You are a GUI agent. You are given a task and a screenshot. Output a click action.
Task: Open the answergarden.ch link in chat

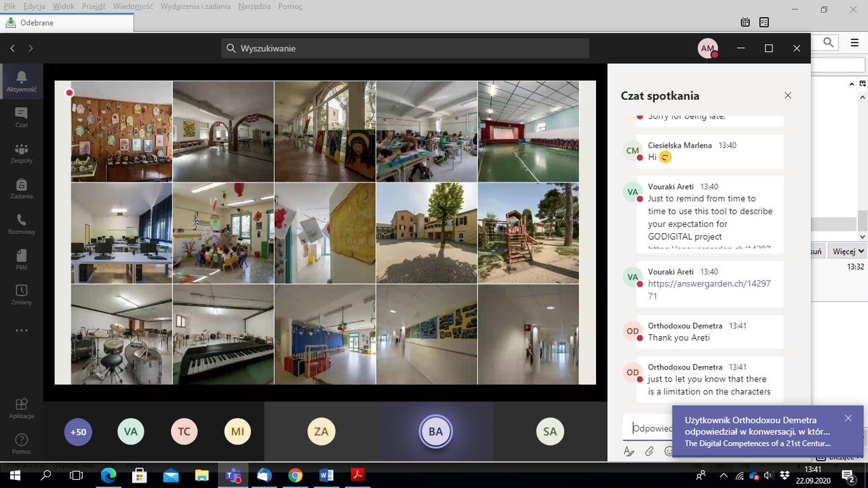709,290
